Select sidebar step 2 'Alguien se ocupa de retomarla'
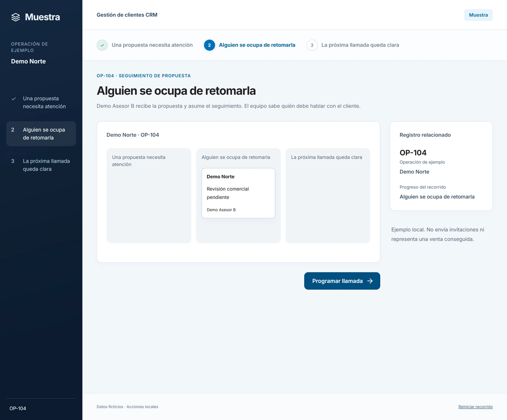507x420 pixels. [x=41, y=134]
